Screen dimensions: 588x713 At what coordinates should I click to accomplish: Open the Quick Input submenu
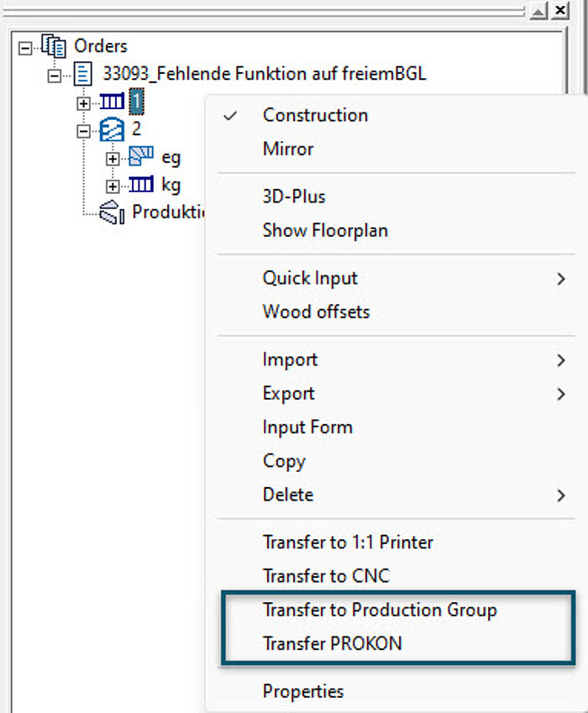(310, 278)
